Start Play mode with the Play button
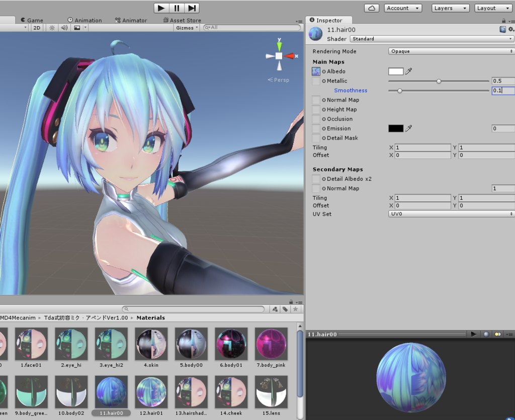Viewport: 515px width, 420px height. point(161,8)
